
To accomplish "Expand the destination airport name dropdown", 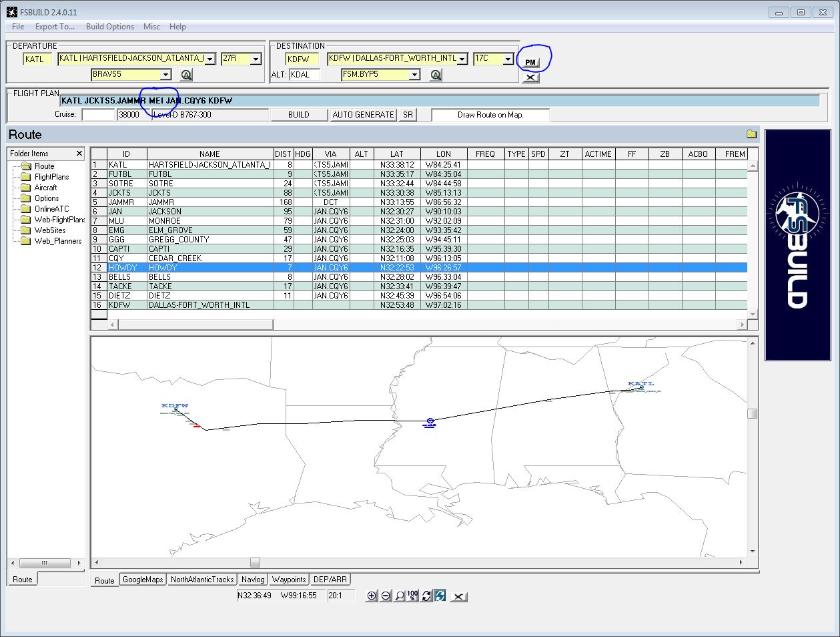I will pyautogui.click(x=462, y=59).
